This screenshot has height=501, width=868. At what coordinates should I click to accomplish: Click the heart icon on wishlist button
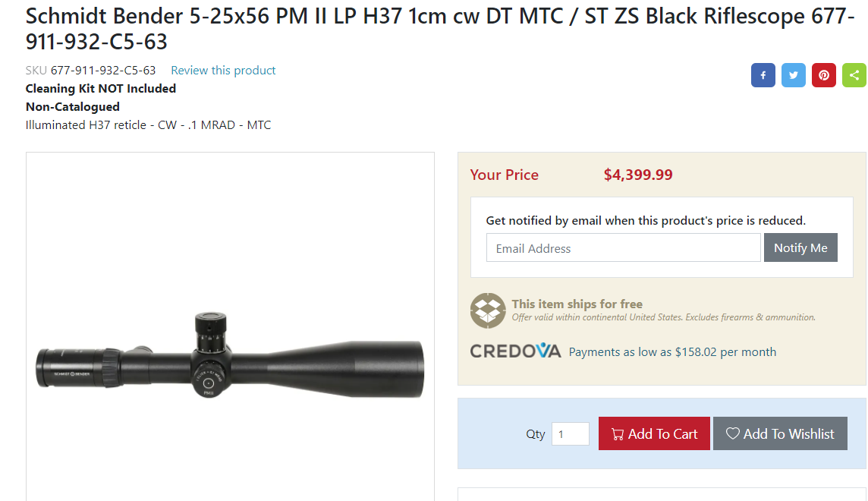[x=732, y=433]
